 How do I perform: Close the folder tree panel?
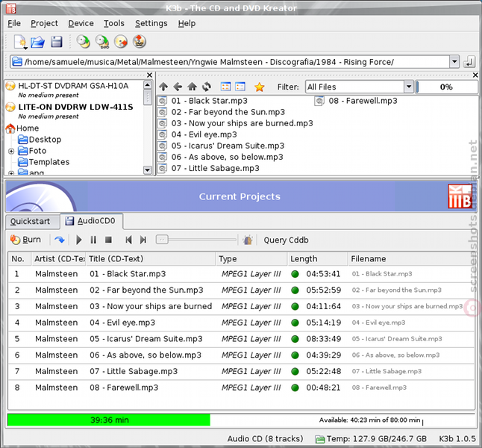(149, 75)
